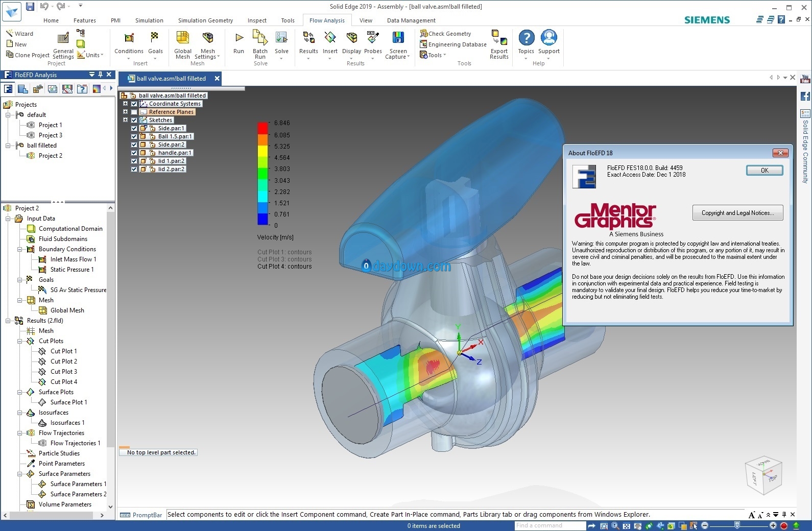Toggle the Coordinate Systems checkbox

tap(134, 104)
